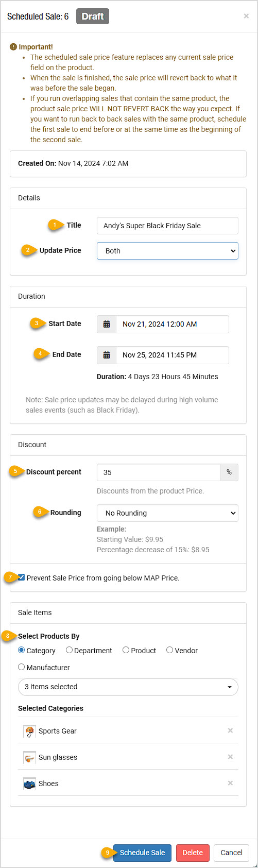Remove Sports Gear category with its X icon
Screen dimensions: 258x868
pos(230,730)
